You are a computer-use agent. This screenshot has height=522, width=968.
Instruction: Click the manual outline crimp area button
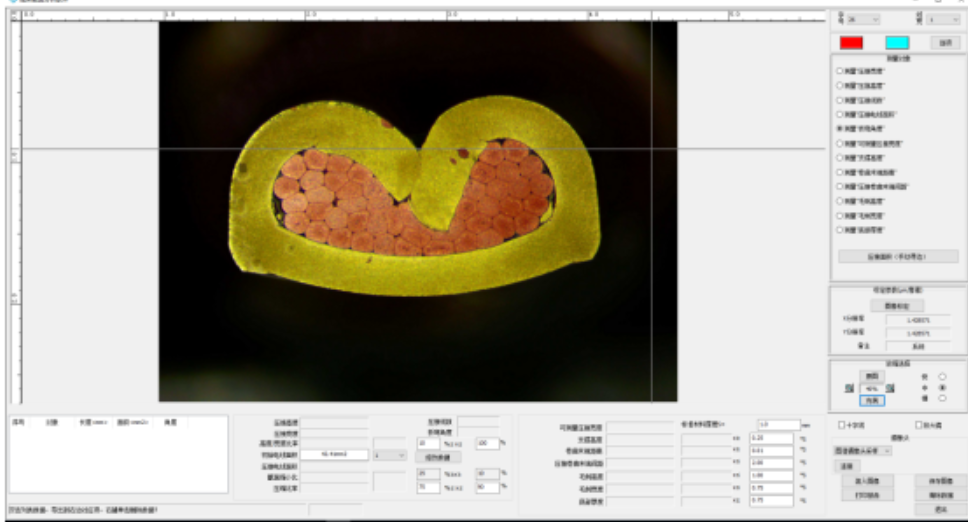[x=897, y=257]
